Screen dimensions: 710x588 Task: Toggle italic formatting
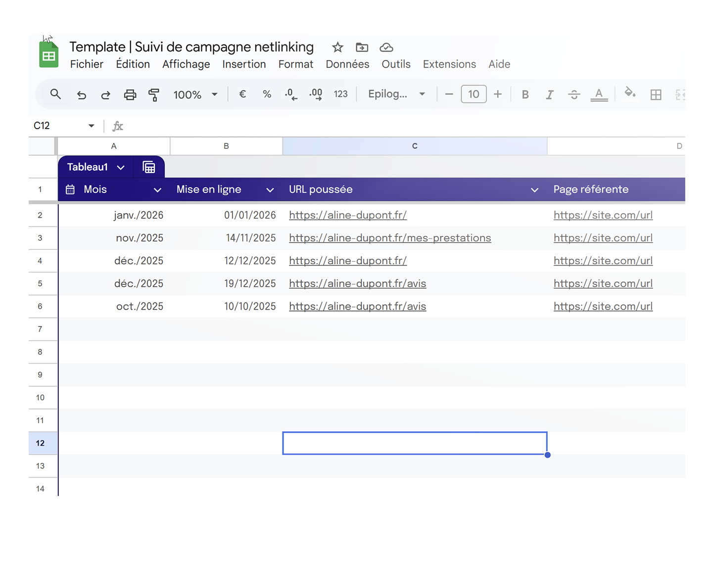tap(550, 94)
